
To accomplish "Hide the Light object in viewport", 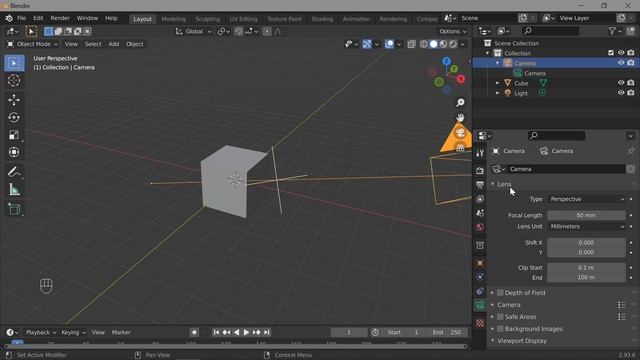I will (621, 93).
